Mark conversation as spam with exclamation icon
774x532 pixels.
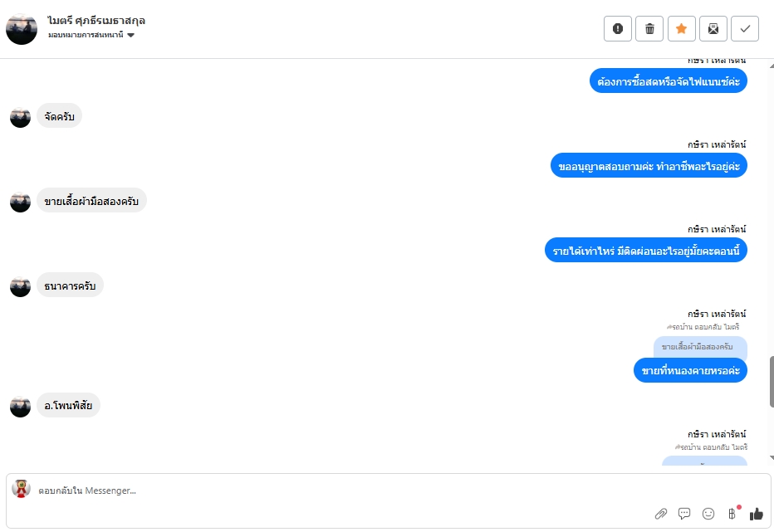617,29
